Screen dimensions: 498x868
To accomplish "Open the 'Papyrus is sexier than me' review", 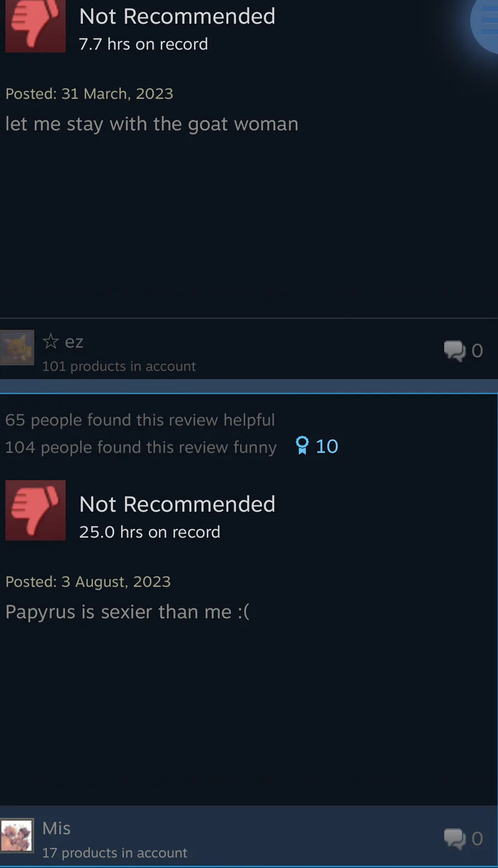I will click(x=127, y=612).
